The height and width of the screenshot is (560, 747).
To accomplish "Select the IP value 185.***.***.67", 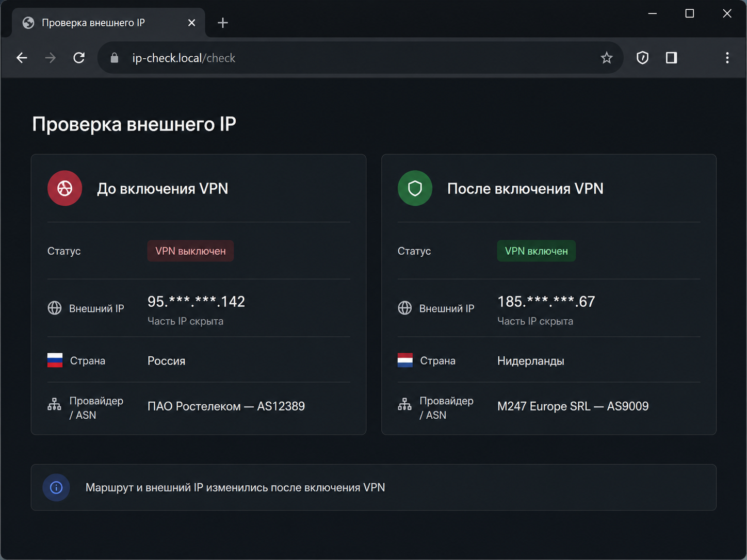I will point(546,302).
